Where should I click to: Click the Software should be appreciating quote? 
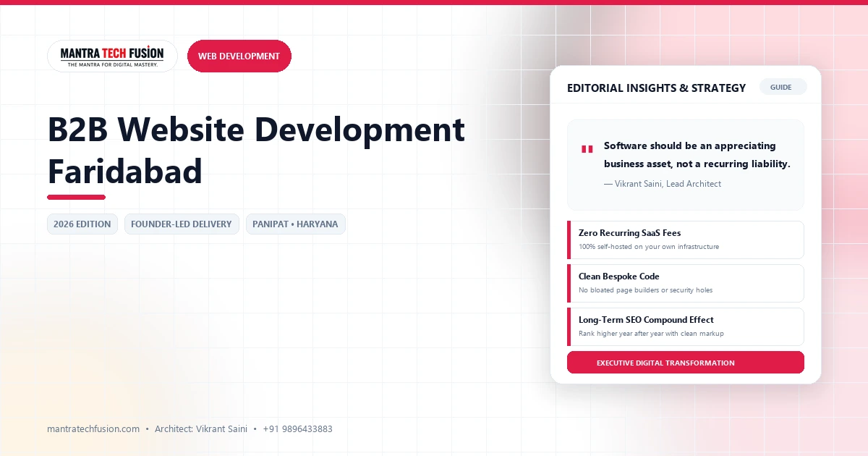(697, 155)
